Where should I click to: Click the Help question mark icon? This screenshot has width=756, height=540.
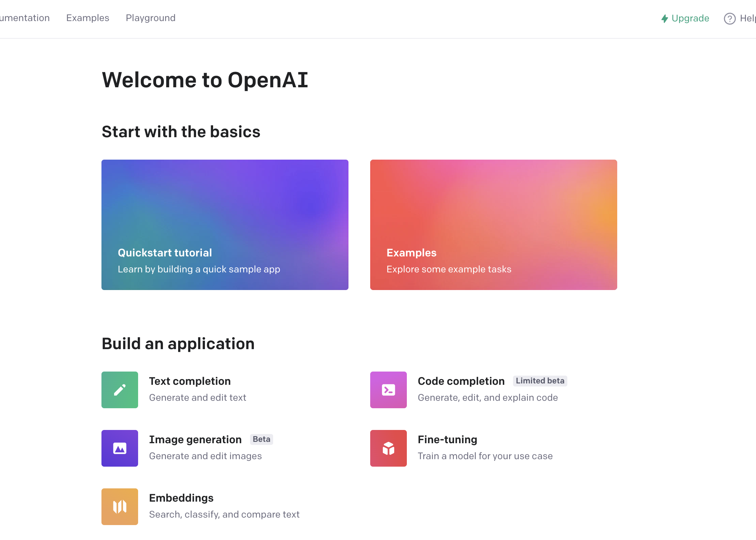[730, 18]
